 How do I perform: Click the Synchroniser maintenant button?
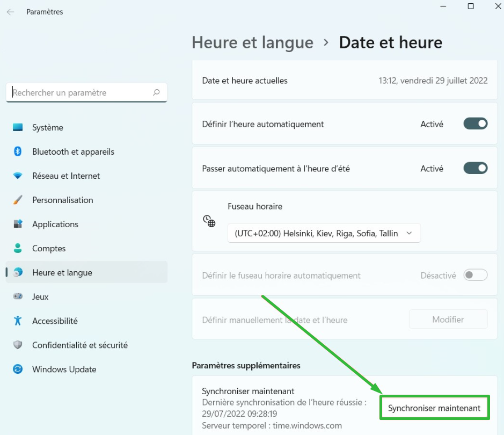click(434, 408)
